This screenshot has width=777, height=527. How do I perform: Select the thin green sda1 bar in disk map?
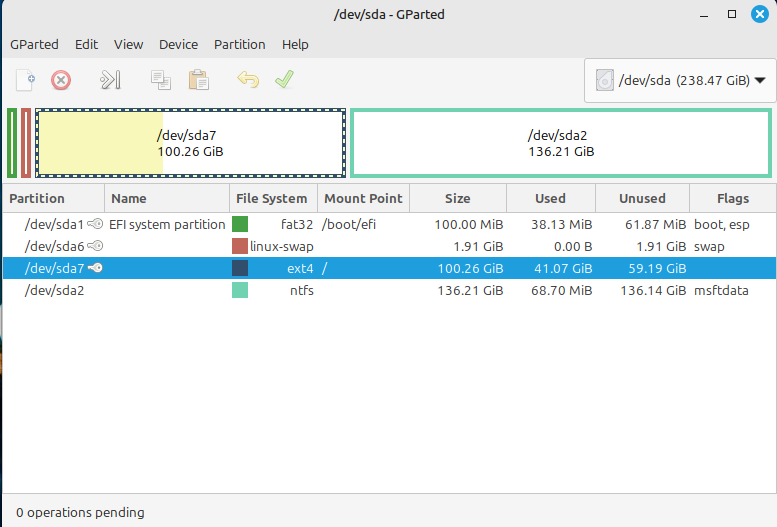click(x=12, y=143)
